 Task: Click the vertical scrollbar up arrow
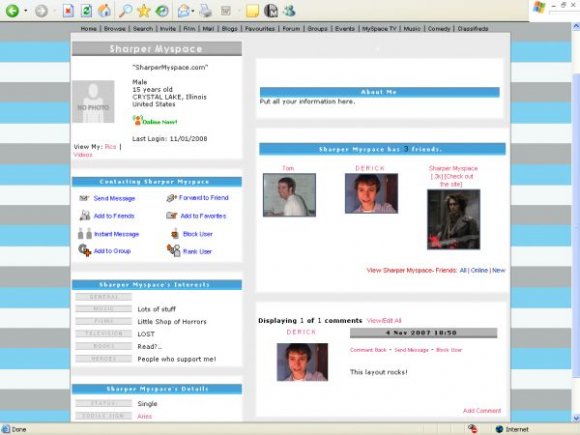tap(576, 26)
